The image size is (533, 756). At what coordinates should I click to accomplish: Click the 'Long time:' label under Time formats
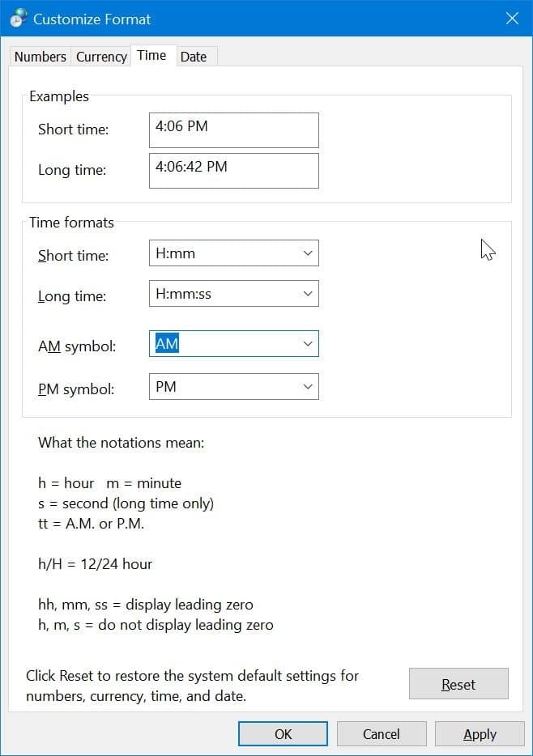72,296
